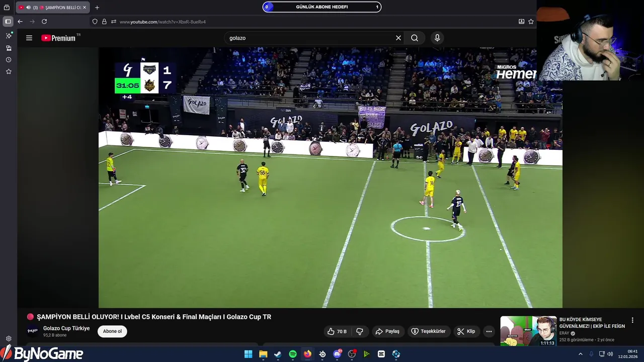Click the football match video player
This screenshot has height=362, width=644.
tap(330, 177)
